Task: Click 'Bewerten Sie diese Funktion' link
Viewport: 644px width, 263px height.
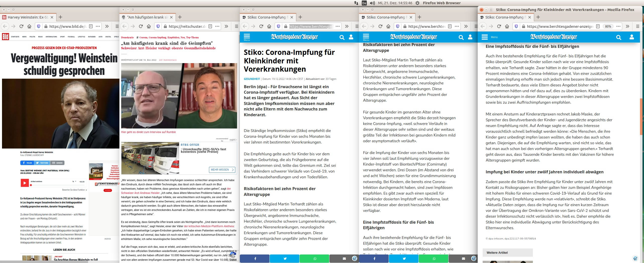Action: click(x=74, y=190)
